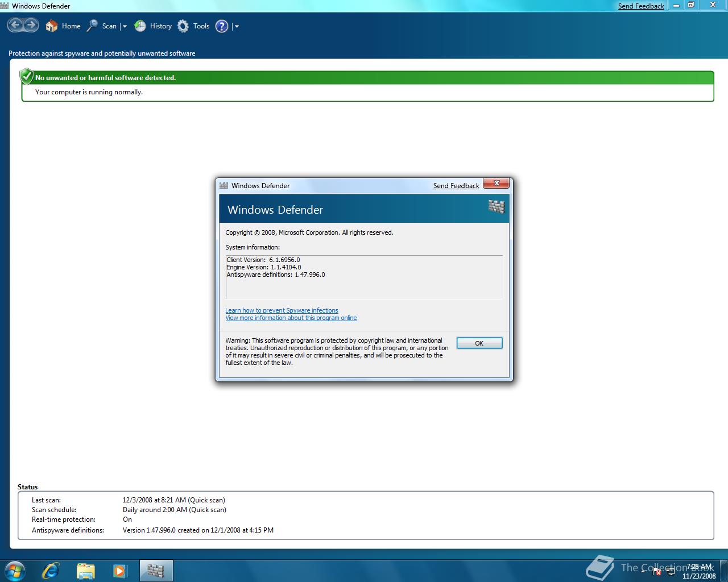
Task: Click Send Feedback in main window title
Action: (641, 6)
